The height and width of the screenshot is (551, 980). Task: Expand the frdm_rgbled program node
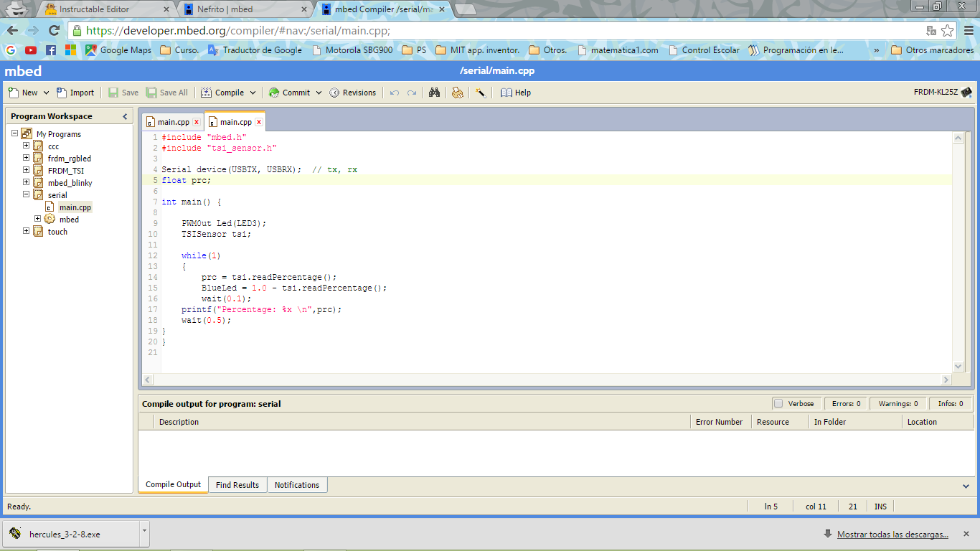point(27,158)
